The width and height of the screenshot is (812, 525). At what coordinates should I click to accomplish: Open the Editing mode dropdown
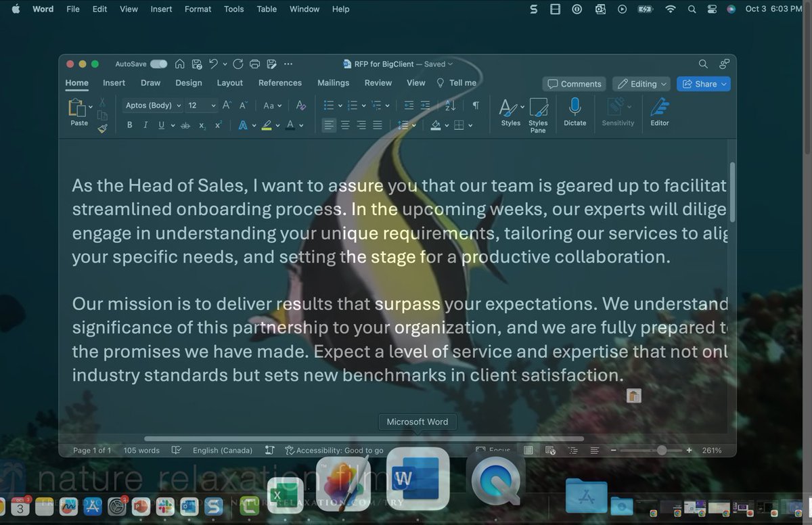tap(641, 84)
